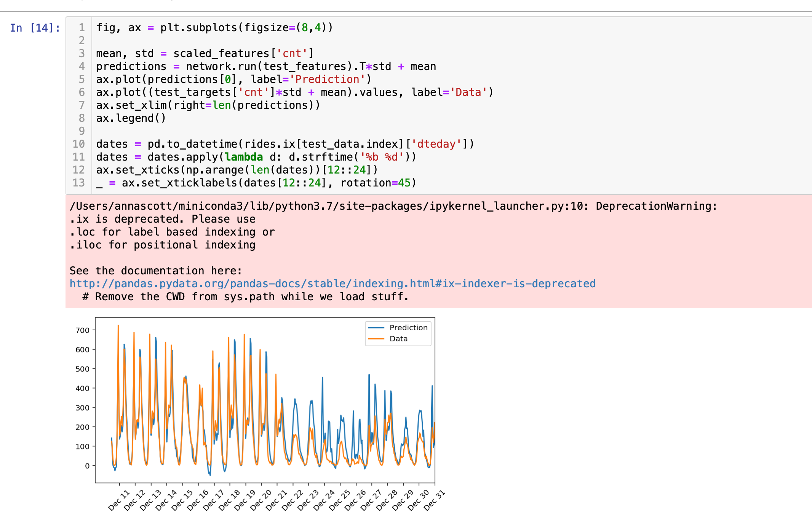Click the Data label in the plot legend
812x532 pixels.
click(x=398, y=339)
